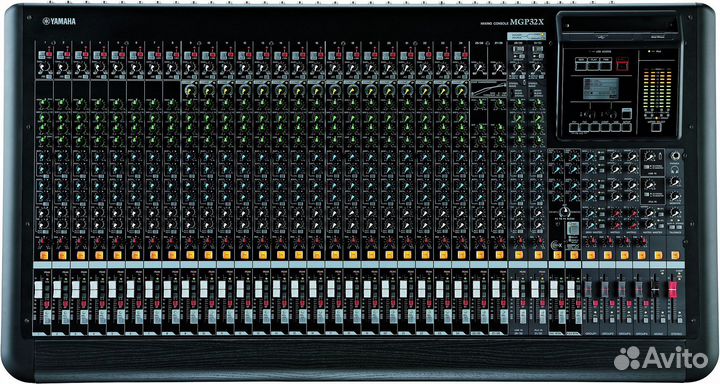This screenshot has height=384, width=720.
Task: Click the Yamaha logo on the console
Action: point(59,21)
